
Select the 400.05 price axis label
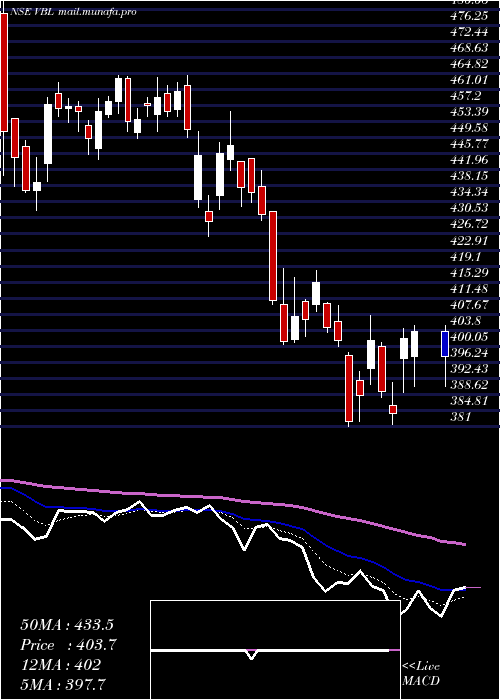coord(470,337)
